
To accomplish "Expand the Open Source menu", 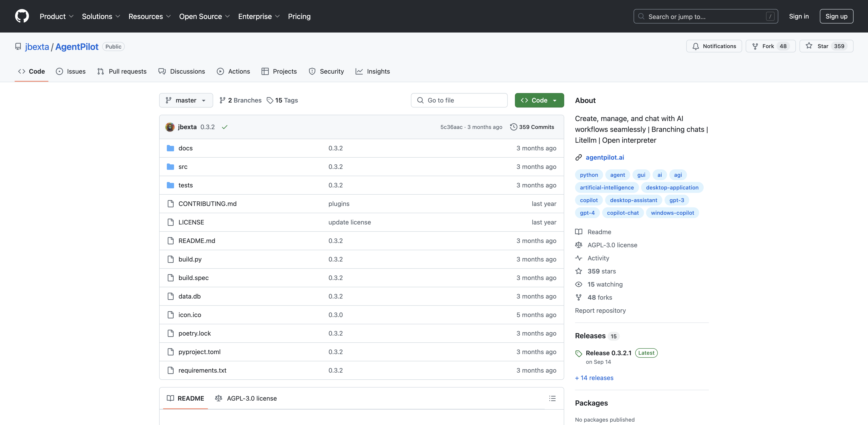I will pyautogui.click(x=204, y=16).
